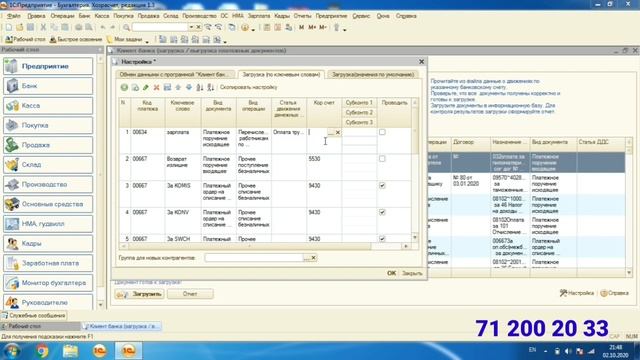The image size is (640, 360).
Task: Open Отчеты menu
Action: (302, 16)
